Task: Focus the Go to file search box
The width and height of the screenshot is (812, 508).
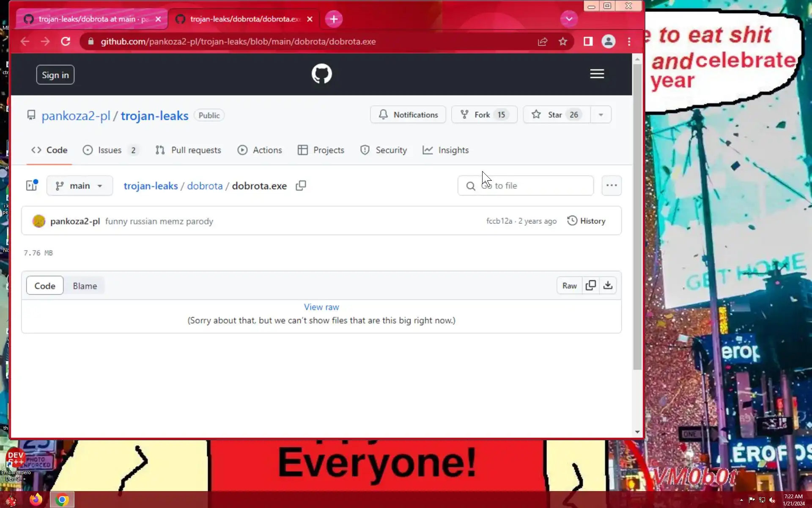Action: (x=533, y=186)
